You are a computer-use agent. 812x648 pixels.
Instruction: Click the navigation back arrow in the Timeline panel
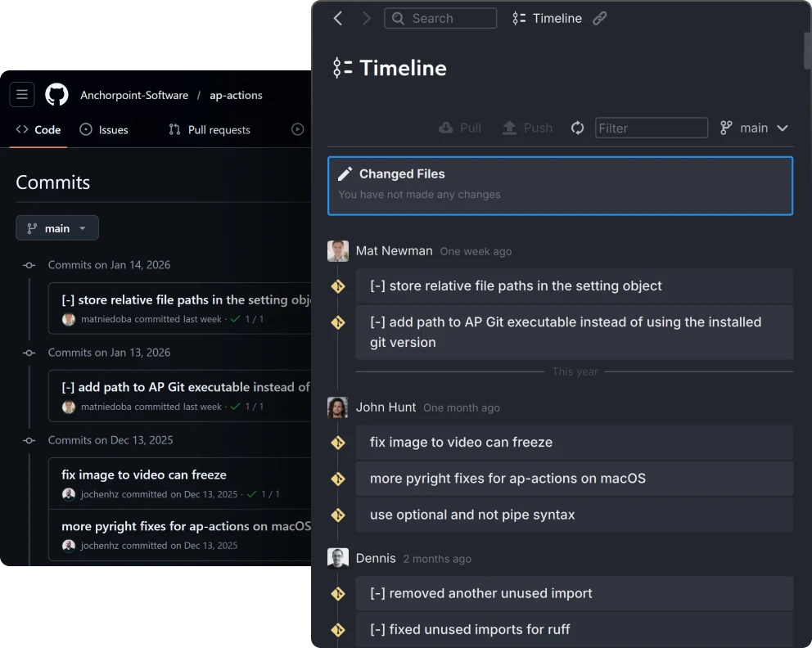[338, 17]
